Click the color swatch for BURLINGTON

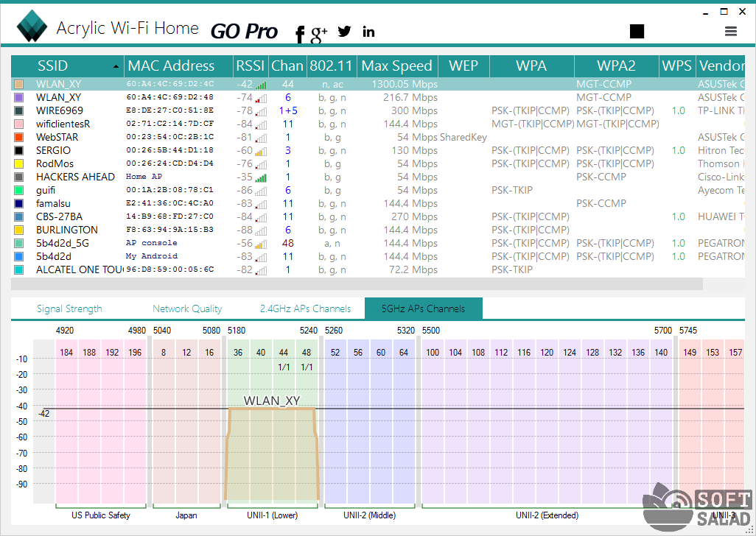point(19,230)
